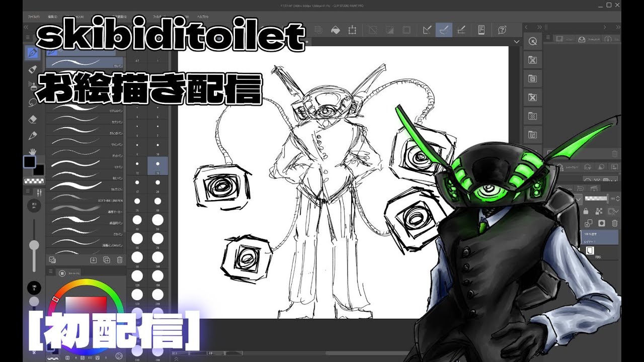Select the 濃度マーカー brush preset
The image size is (644, 362).
coord(85,208)
